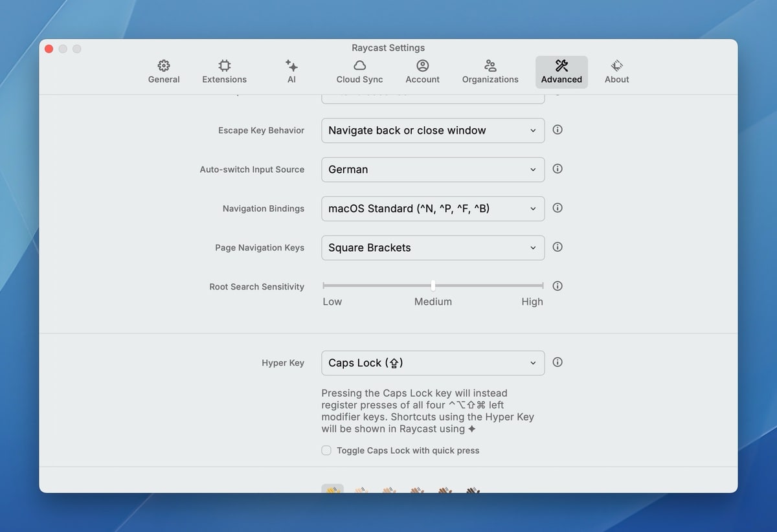Viewport: 777px width, 532px height.
Task: Close the Raycast Settings window
Action: [49, 49]
